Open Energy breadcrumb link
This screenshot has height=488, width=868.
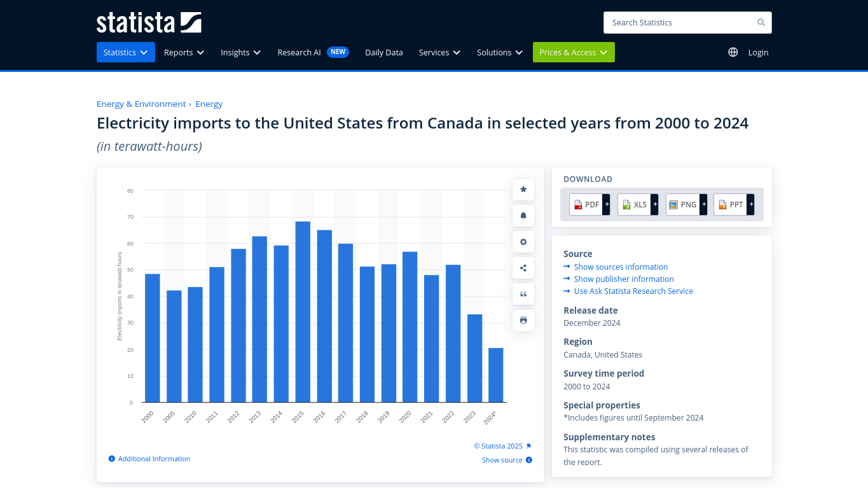pos(209,104)
